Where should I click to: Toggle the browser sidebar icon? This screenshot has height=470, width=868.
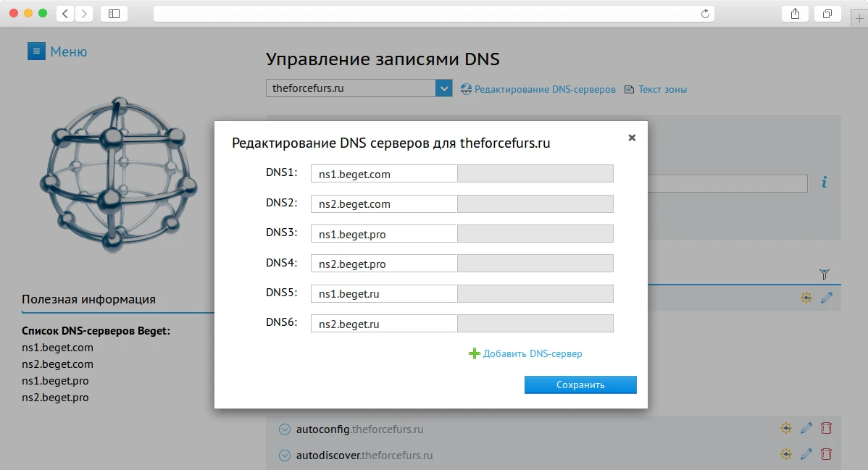point(114,13)
